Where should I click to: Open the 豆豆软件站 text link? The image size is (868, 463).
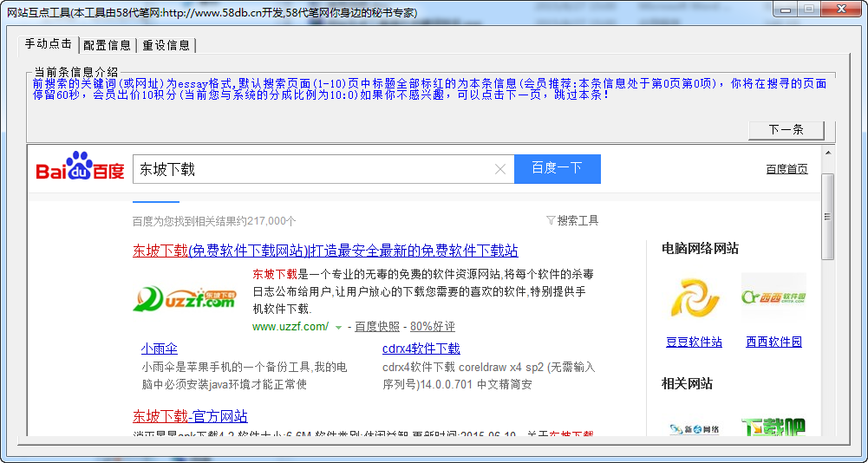pyautogui.click(x=695, y=342)
